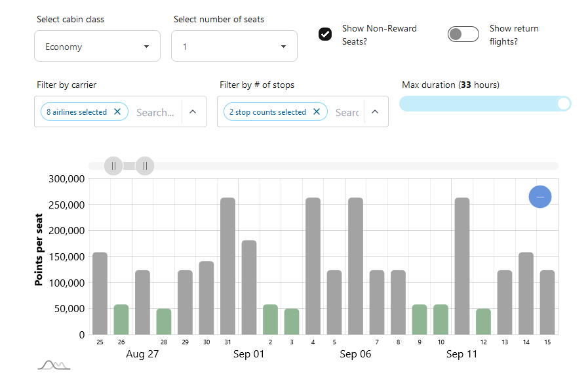The image size is (588, 383).
Task: Click the carrier Search input field
Action: pos(155,112)
